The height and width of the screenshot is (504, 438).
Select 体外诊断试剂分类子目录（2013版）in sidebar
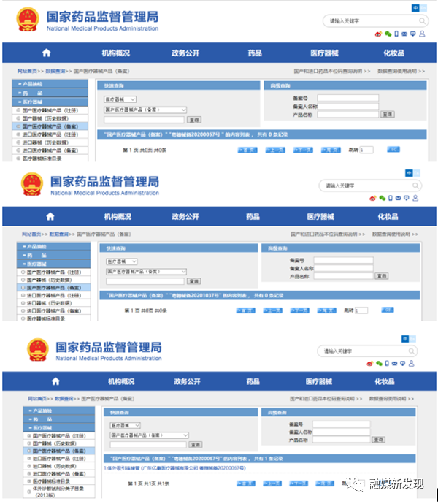pyautogui.click(x=59, y=492)
